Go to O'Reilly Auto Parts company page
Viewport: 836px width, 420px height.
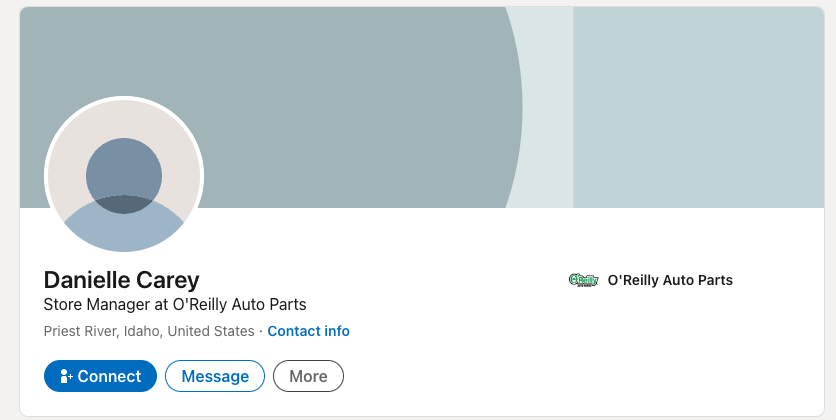click(x=670, y=280)
